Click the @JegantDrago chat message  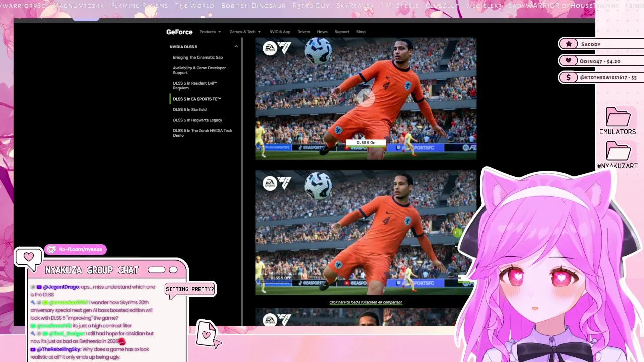tap(93, 291)
